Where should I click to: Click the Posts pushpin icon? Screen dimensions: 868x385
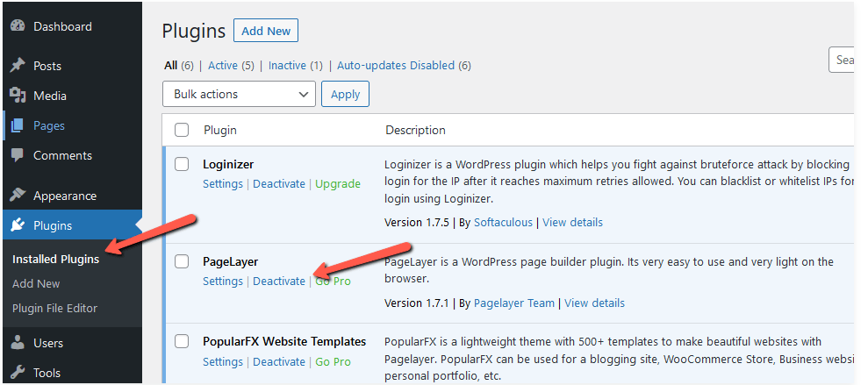[18, 66]
